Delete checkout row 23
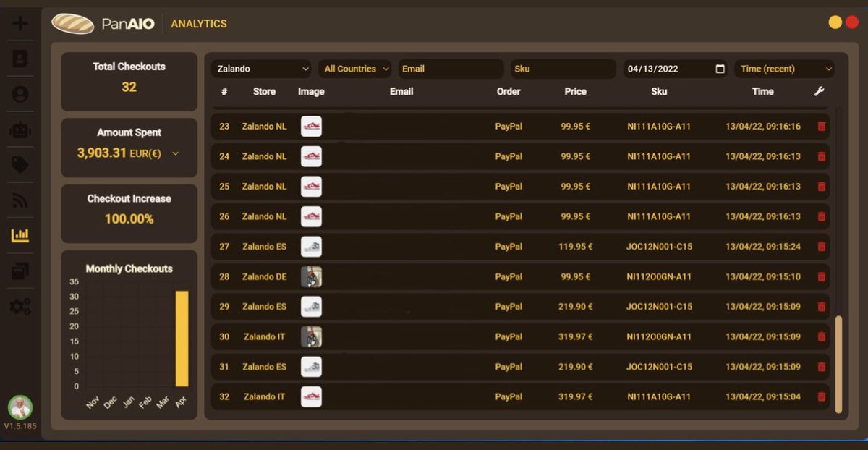 (821, 127)
